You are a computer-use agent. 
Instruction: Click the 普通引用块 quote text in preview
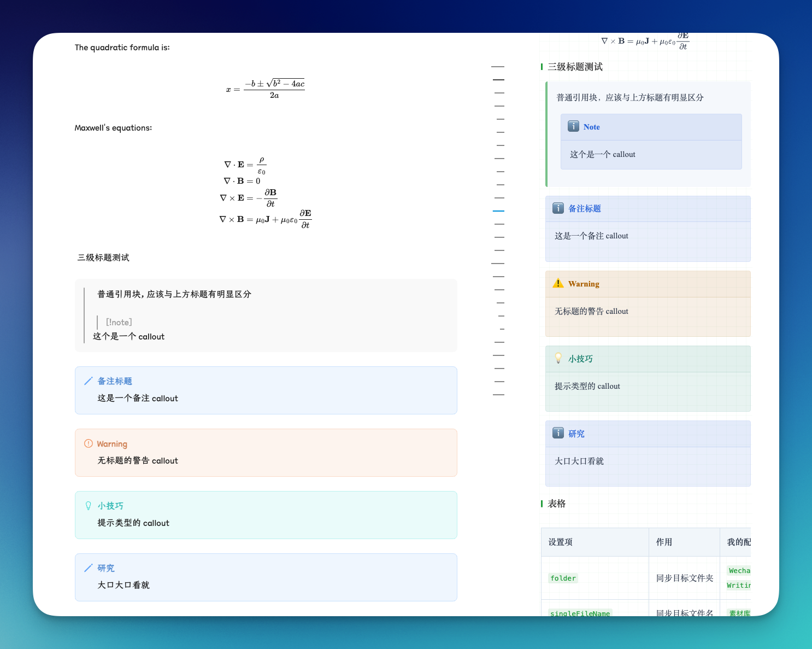tap(630, 97)
